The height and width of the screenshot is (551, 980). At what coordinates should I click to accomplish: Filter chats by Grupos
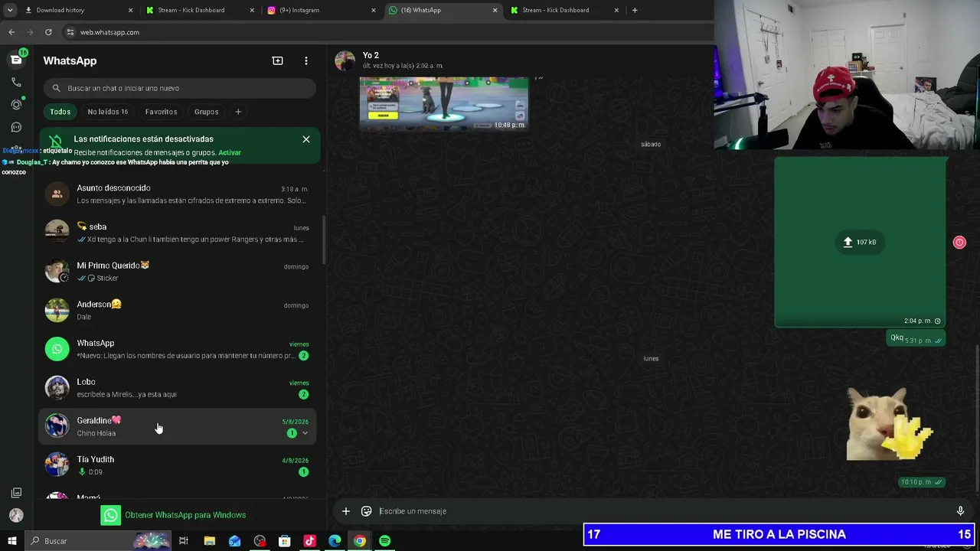tap(206, 112)
